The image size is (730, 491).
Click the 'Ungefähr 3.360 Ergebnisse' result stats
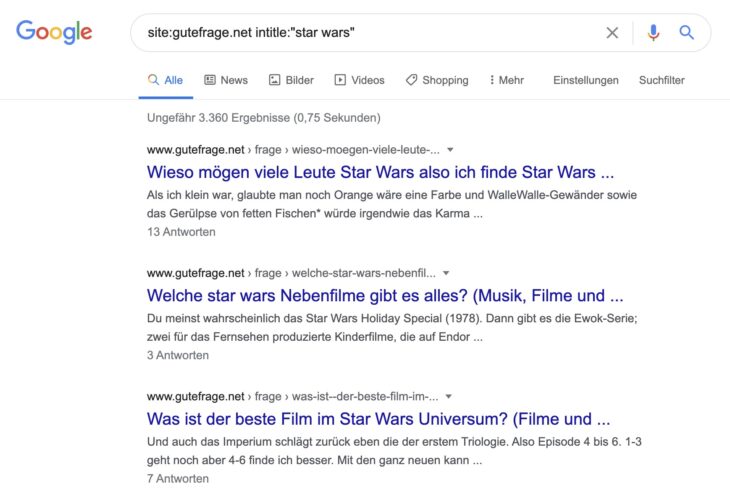coord(264,118)
